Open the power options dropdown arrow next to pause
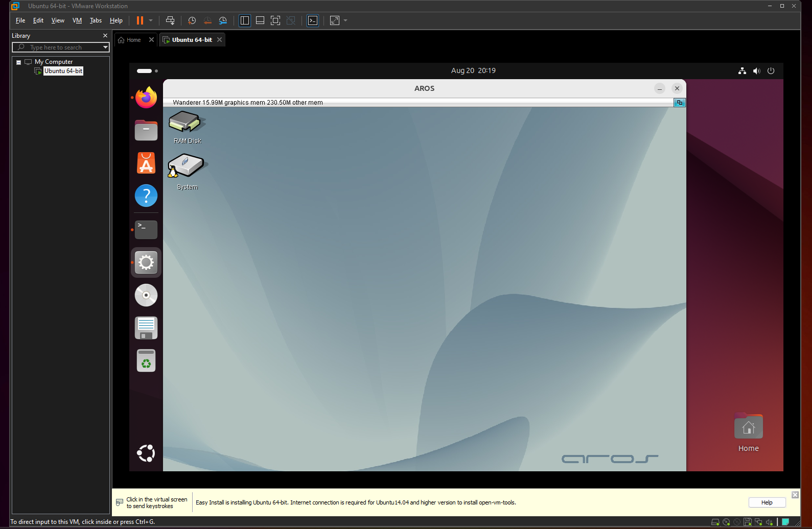812x529 pixels. click(151, 20)
